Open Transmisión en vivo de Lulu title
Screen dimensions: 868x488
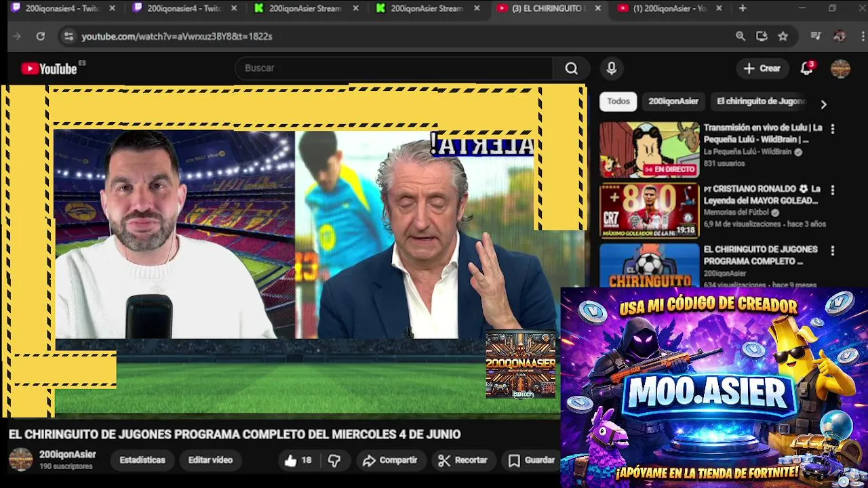click(763, 134)
